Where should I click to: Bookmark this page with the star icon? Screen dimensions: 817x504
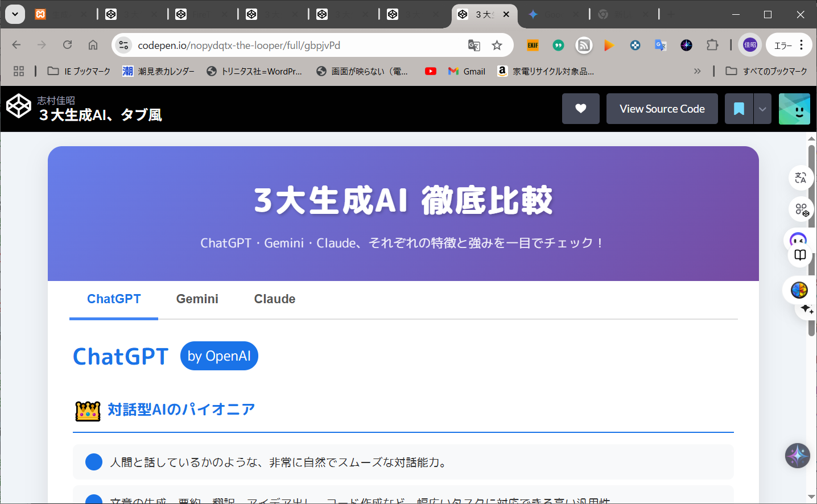pyautogui.click(x=497, y=45)
